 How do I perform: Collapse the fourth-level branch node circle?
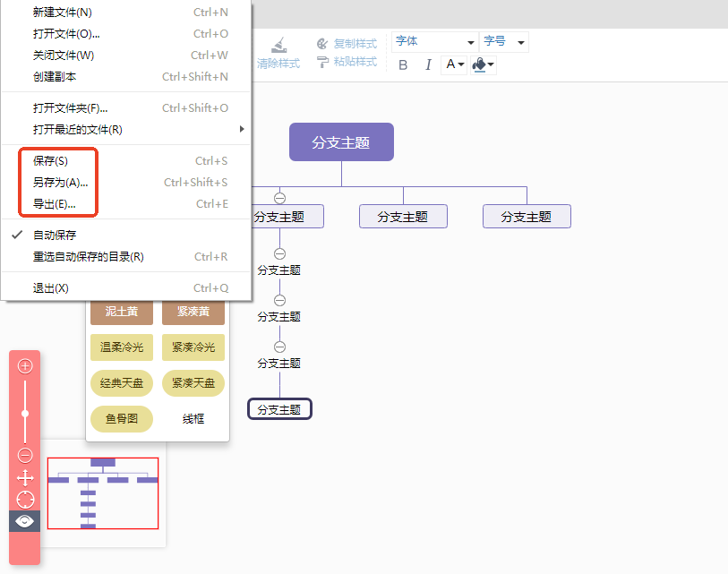tap(279, 347)
